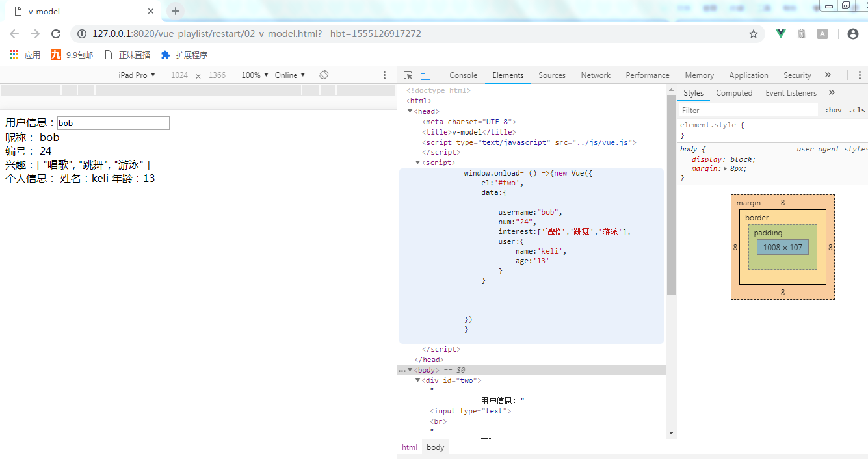
Task: Collapse the head element node
Action: [410, 111]
